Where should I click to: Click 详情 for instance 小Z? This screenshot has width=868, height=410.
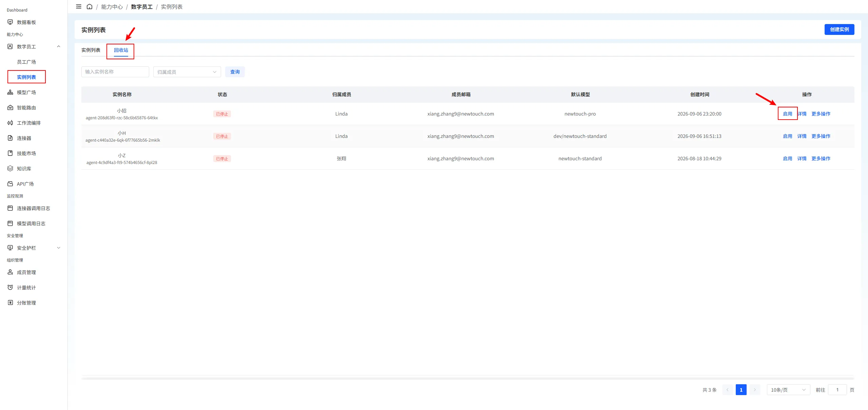(x=802, y=159)
